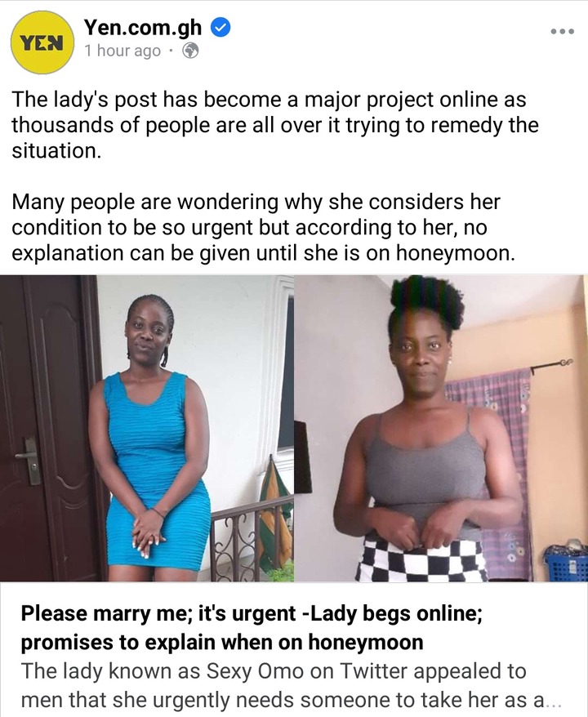Open the left photo of blue dress
The height and width of the screenshot is (717, 588).
(x=147, y=428)
